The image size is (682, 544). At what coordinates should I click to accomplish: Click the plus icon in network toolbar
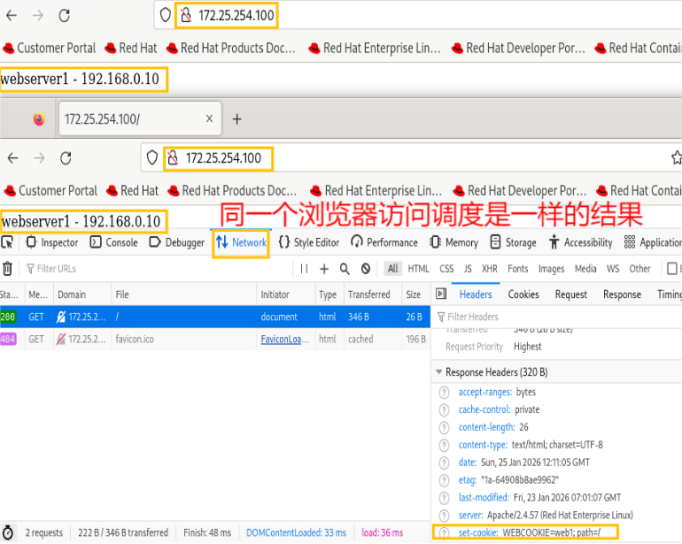(324, 269)
